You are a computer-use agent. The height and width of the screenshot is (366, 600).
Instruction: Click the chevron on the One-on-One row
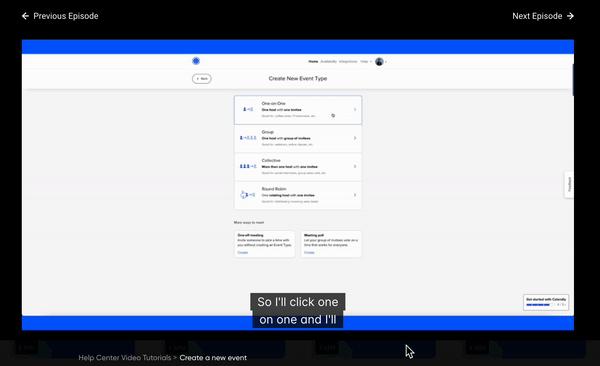[x=355, y=109]
